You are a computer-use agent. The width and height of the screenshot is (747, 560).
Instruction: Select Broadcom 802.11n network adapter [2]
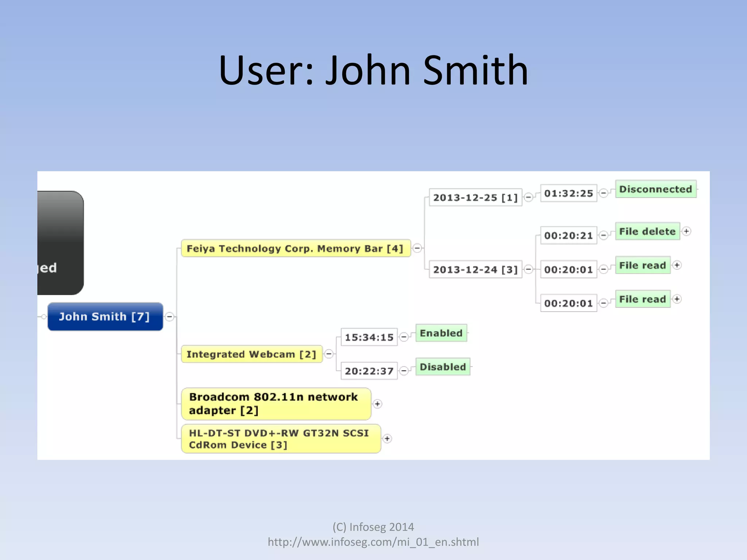point(276,404)
